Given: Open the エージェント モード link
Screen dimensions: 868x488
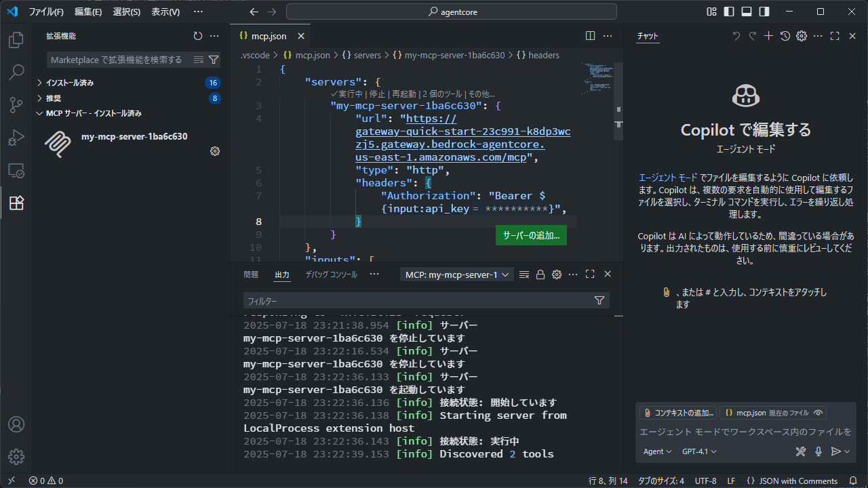Looking at the screenshot, I should point(668,177).
